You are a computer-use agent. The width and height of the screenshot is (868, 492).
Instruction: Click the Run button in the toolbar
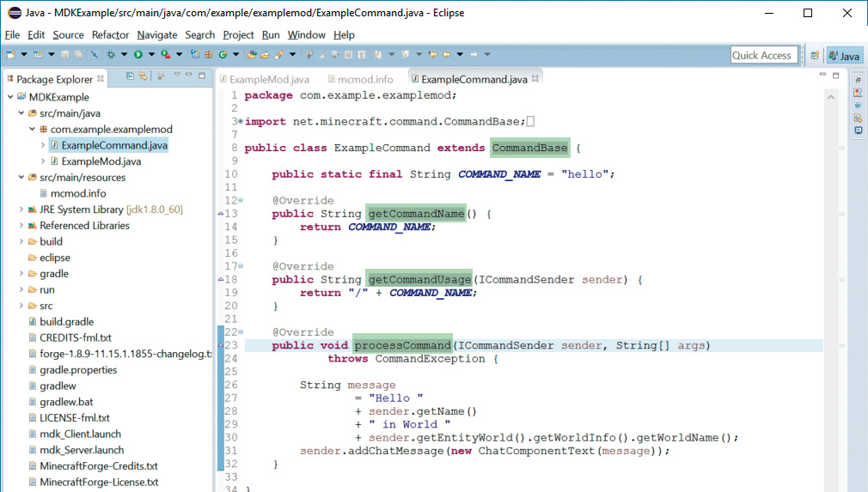[x=138, y=55]
